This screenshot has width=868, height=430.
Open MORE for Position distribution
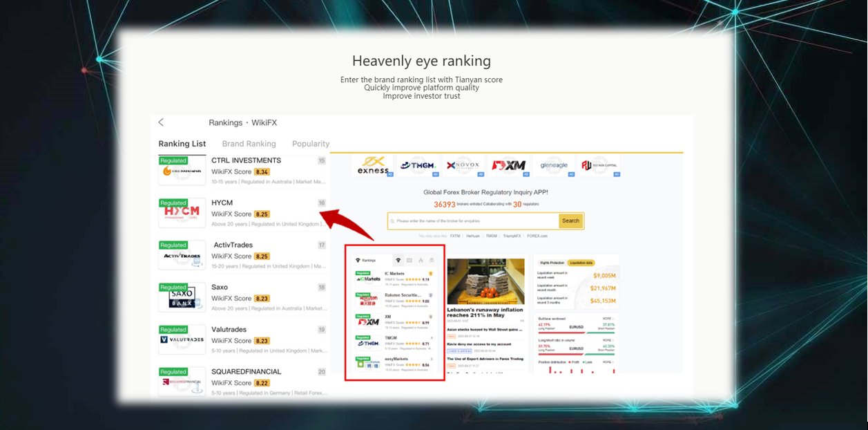click(x=608, y=362)
